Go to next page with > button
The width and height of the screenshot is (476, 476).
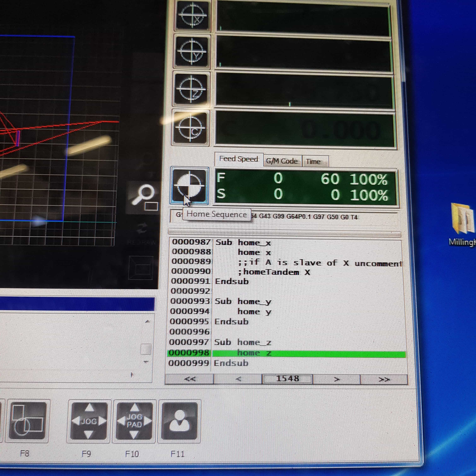click(336, 379)
